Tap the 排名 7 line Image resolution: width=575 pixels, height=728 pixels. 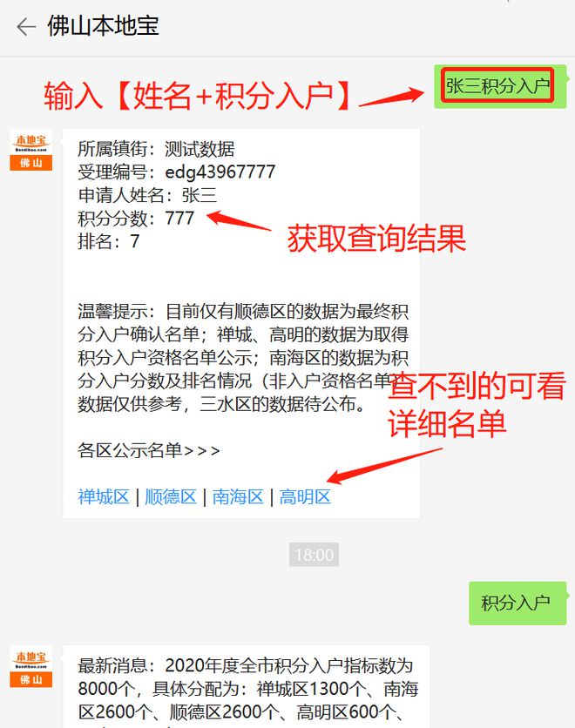point(109,241)
